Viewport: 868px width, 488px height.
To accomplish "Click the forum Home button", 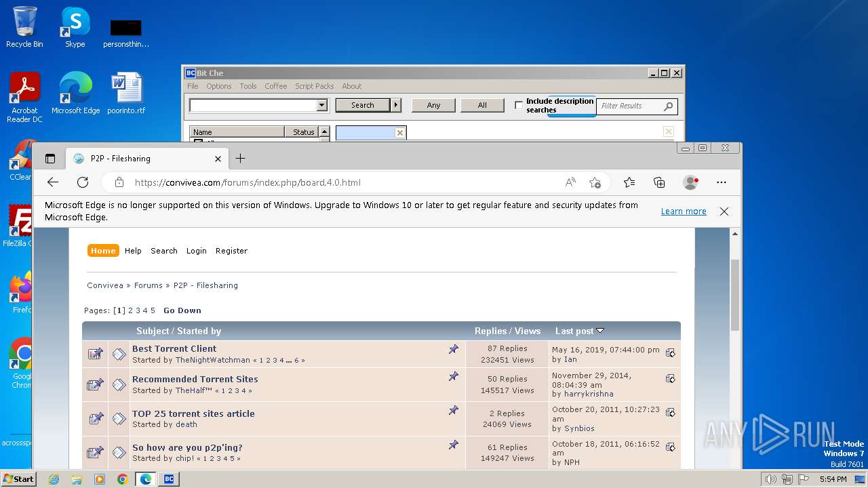I will pos(103,251).
